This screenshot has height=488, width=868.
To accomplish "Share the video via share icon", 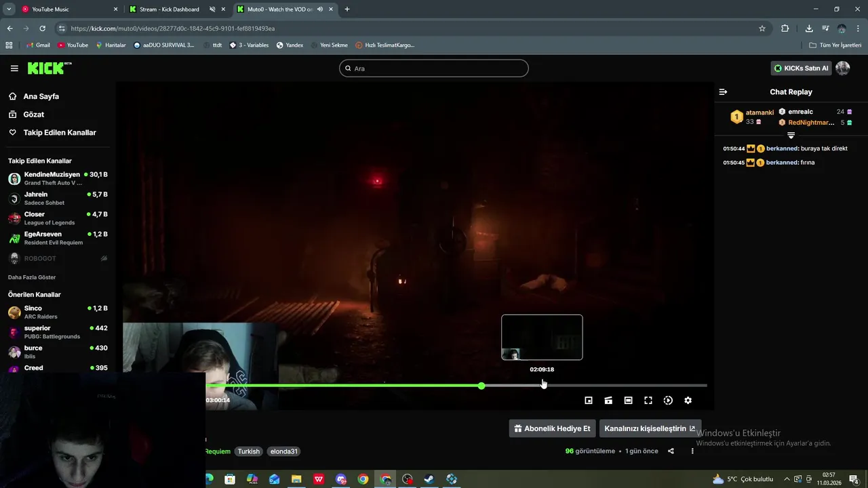I will point(671,451).
